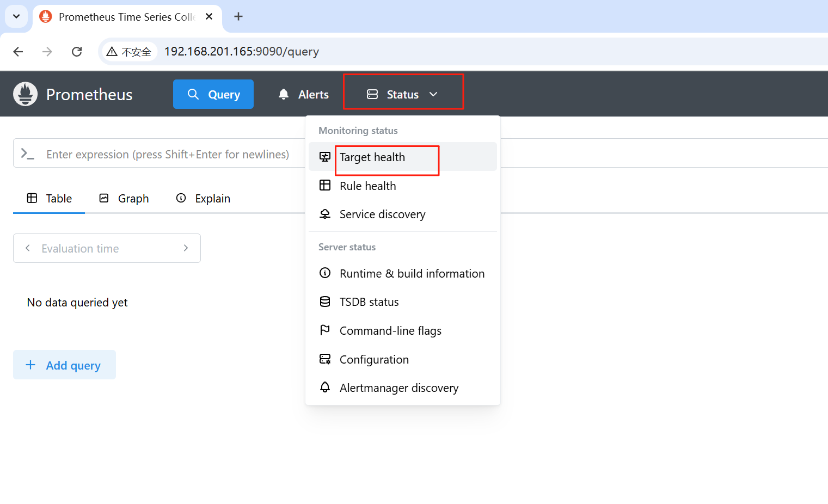
Task: Click the TSDB database icon
Action: 325,302
